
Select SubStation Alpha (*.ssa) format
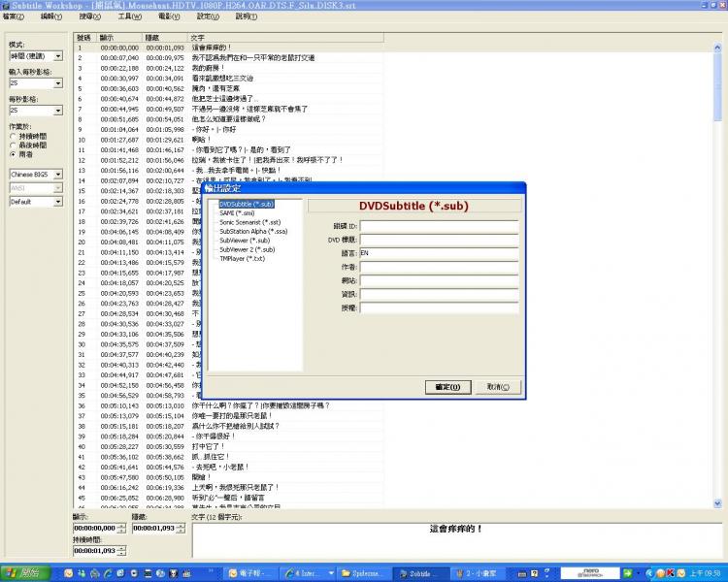253,231
